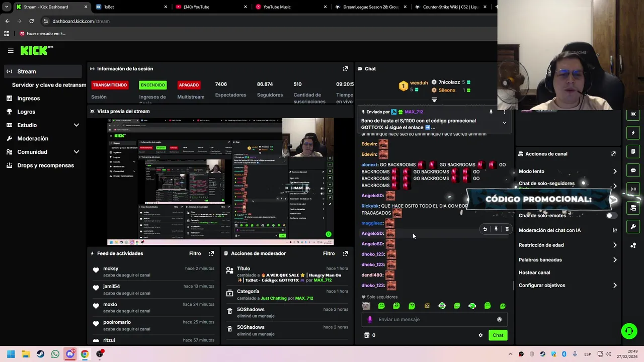Viewport: 644px width, 362px height.
Task: Switch to the 1xBet browser tab
Action: pyautogui.click(x=131, y=7)
